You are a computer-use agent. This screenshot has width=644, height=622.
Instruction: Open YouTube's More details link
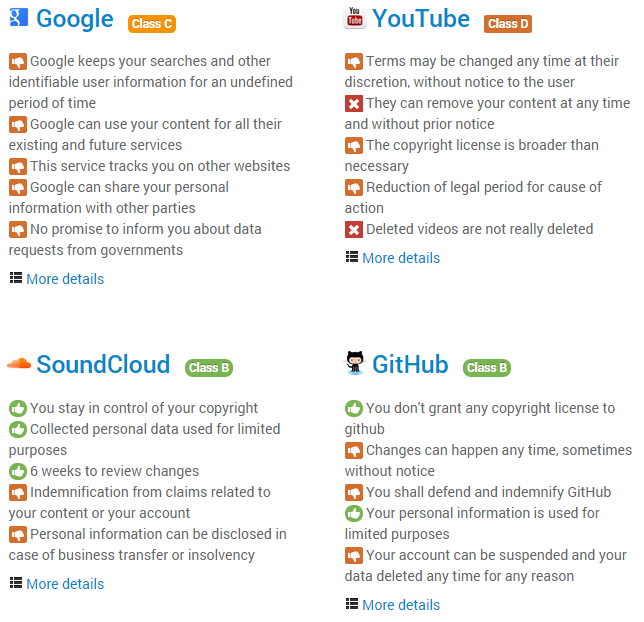(x=401, y=258)
